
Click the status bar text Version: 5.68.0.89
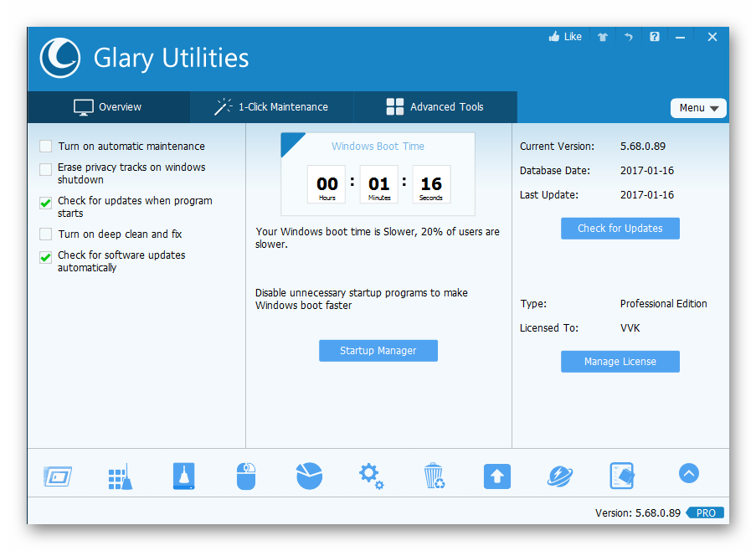[638, 513]
